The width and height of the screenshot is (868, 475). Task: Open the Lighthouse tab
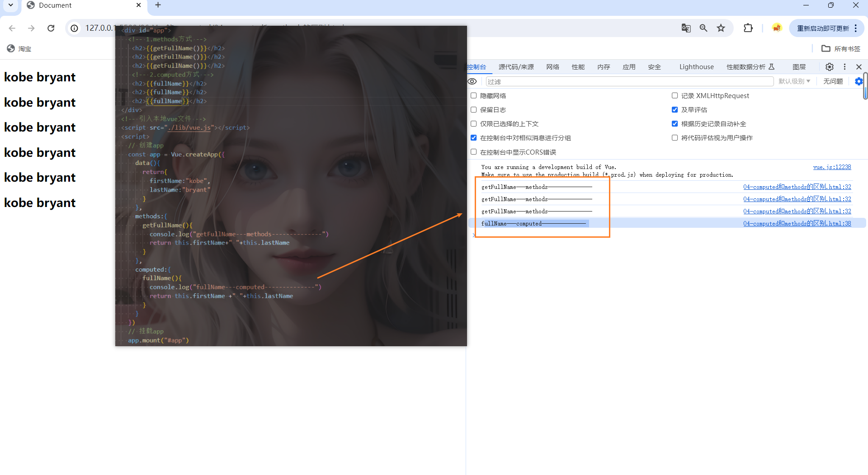[697, 67]
